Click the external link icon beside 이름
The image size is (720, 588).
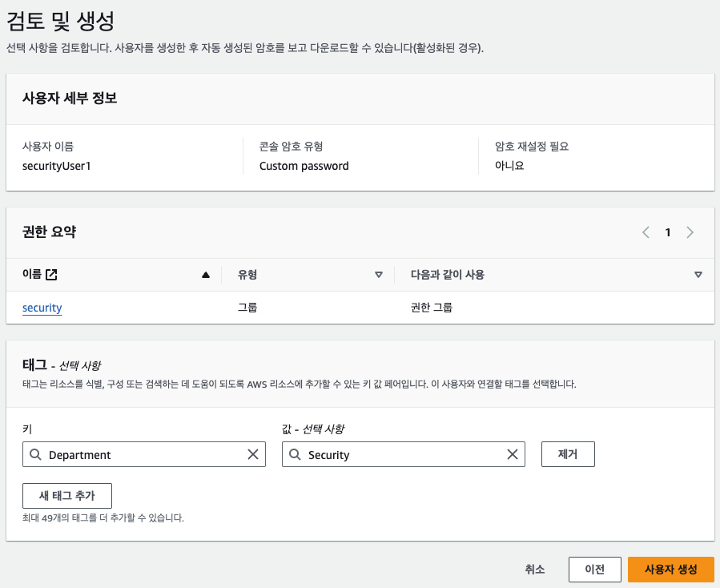(51, 275)
